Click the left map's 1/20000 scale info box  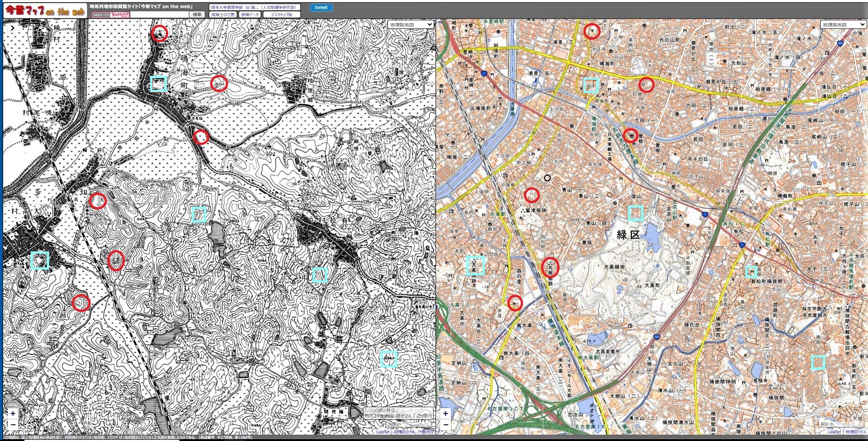[x=398, y=413]
